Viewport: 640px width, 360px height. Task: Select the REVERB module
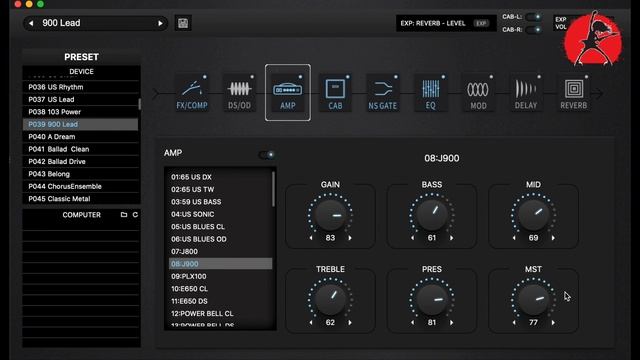pos(573,93)
